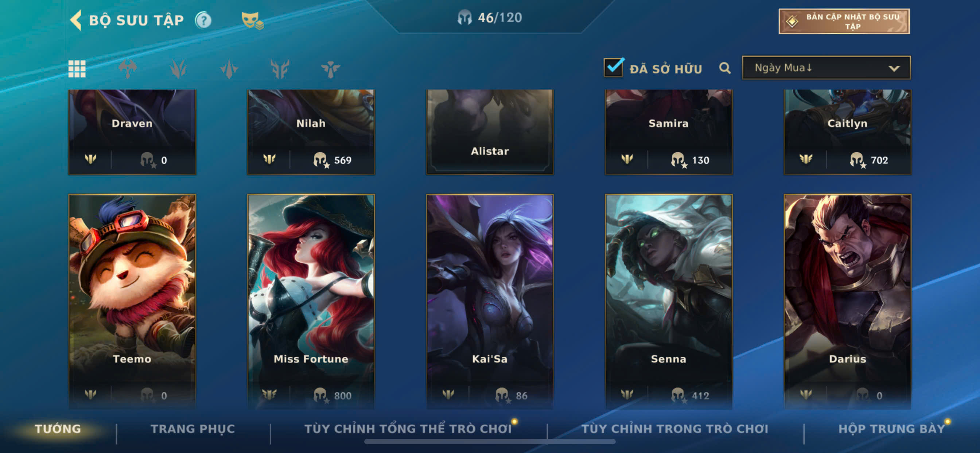Screen dimensions: 980x453
Task: Go back using the Bộ Sưu Tập arrow
Action: (x=76, y=20)
